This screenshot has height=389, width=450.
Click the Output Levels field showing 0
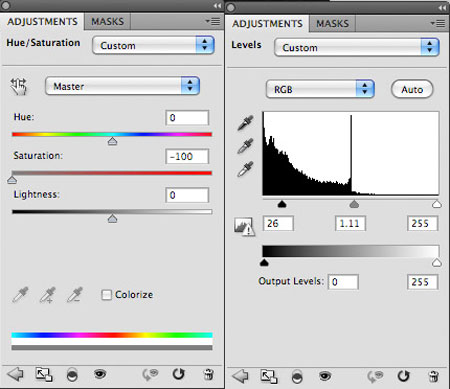click(343, 282)
